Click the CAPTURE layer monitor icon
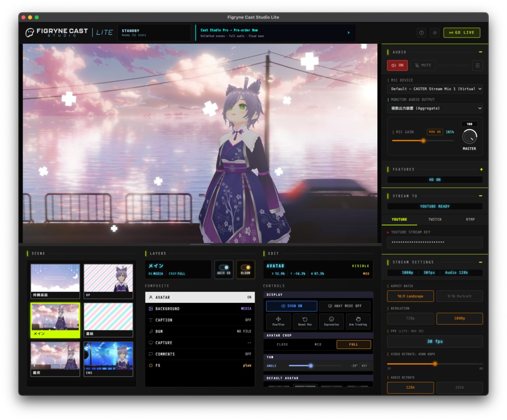The height and width of the screenshot is (420, 507). tap(151, 342)
